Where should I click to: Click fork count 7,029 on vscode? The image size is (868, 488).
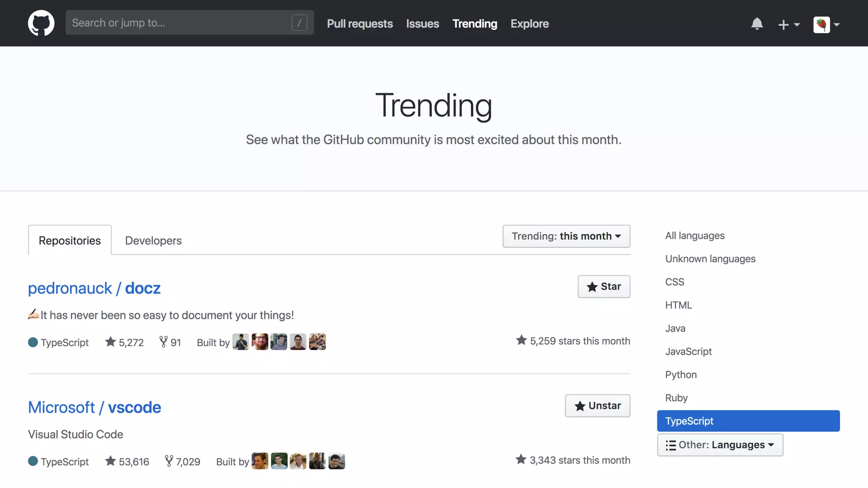point(183,461)
